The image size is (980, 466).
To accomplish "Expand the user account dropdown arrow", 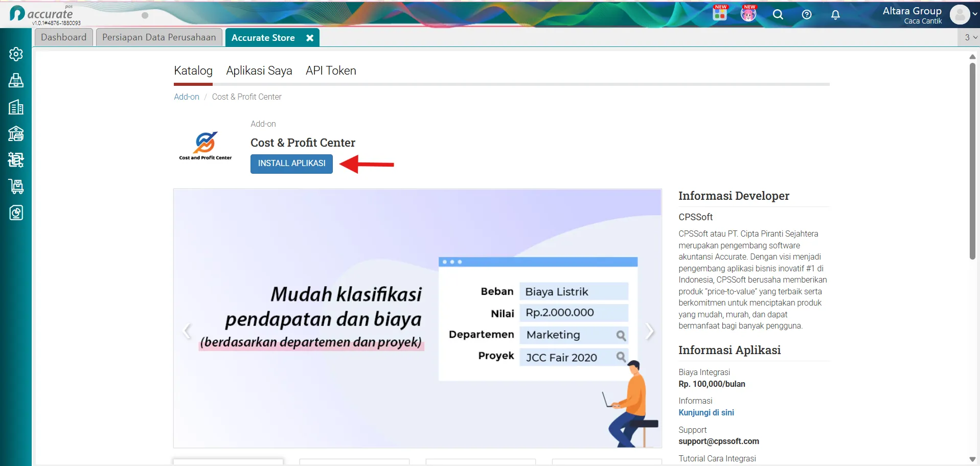I will point(975,14).
